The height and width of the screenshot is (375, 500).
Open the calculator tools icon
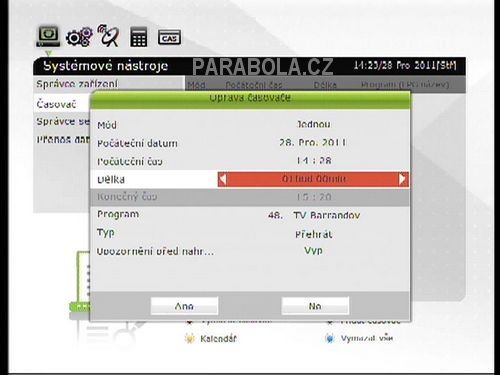pos(138,37)
